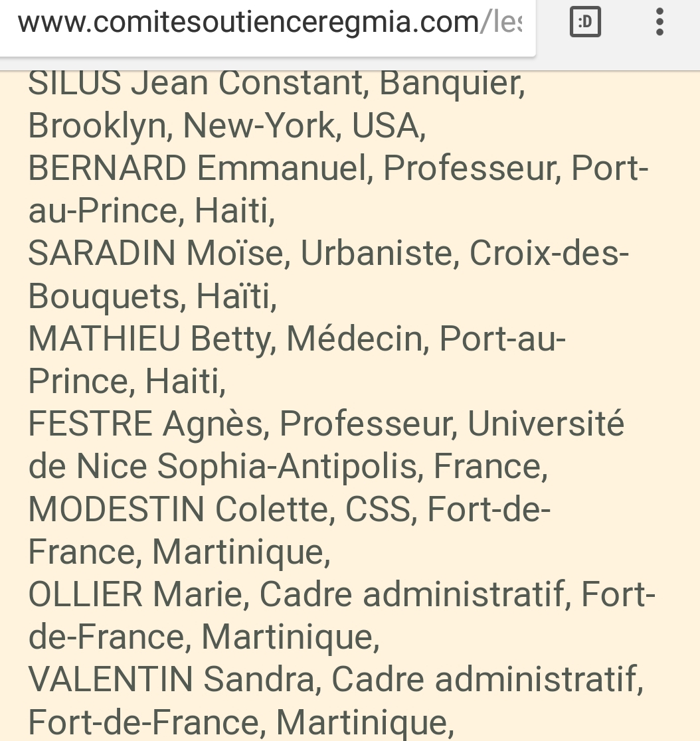Click the Prince, Haiti line below MATHIEU

[127, 381]
